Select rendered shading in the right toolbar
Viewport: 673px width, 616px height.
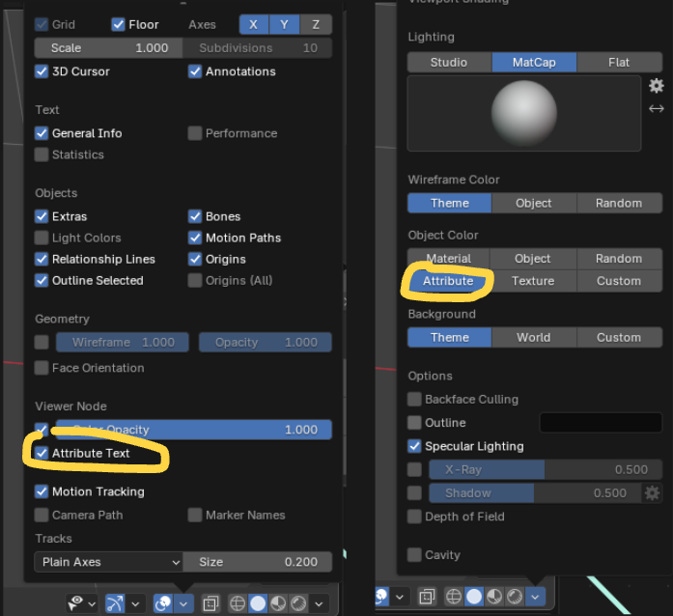pos(515,597)
